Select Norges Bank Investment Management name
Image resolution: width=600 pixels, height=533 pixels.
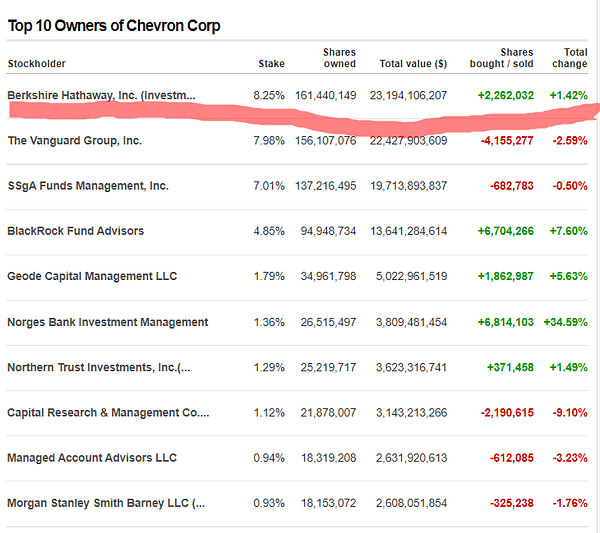[108, 322]
